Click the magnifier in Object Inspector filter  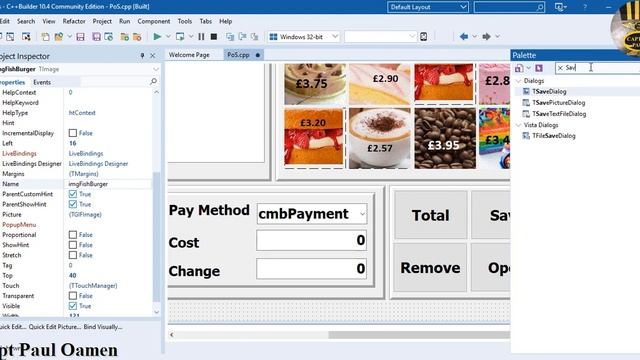tap(153, 82)
